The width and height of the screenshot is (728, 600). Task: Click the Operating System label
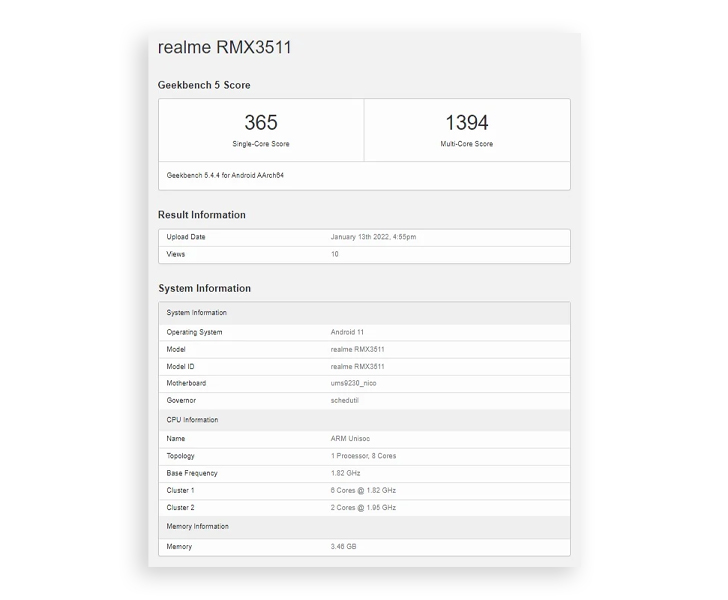(x=194, y=332)
